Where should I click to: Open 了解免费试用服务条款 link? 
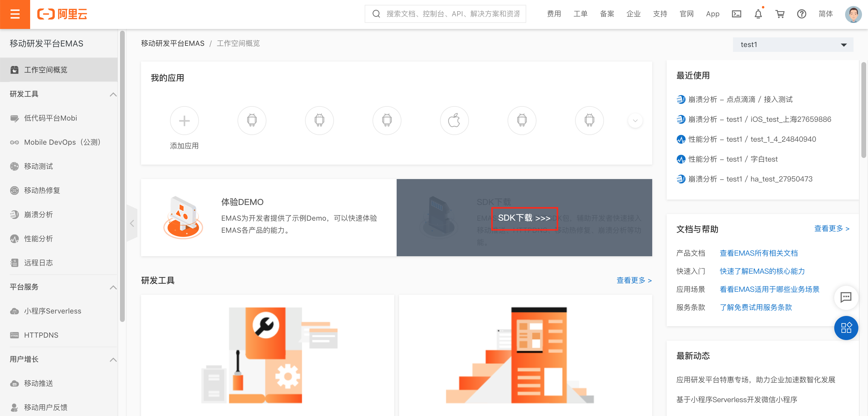coord(756,307)
